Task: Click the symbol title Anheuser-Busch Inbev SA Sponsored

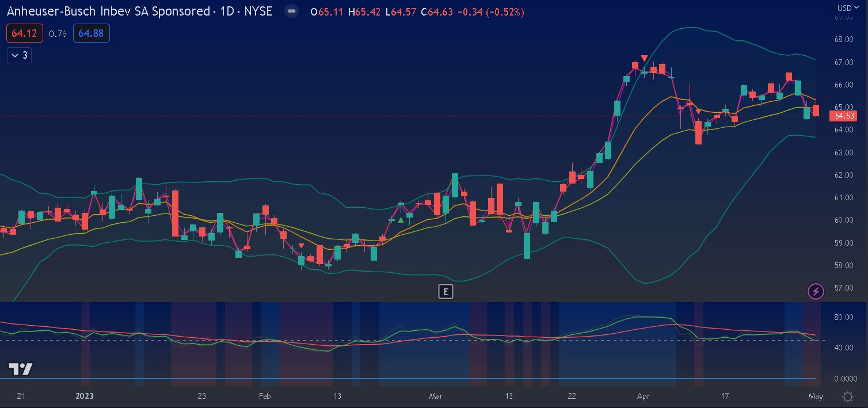Action: click(x=107, y=12)
